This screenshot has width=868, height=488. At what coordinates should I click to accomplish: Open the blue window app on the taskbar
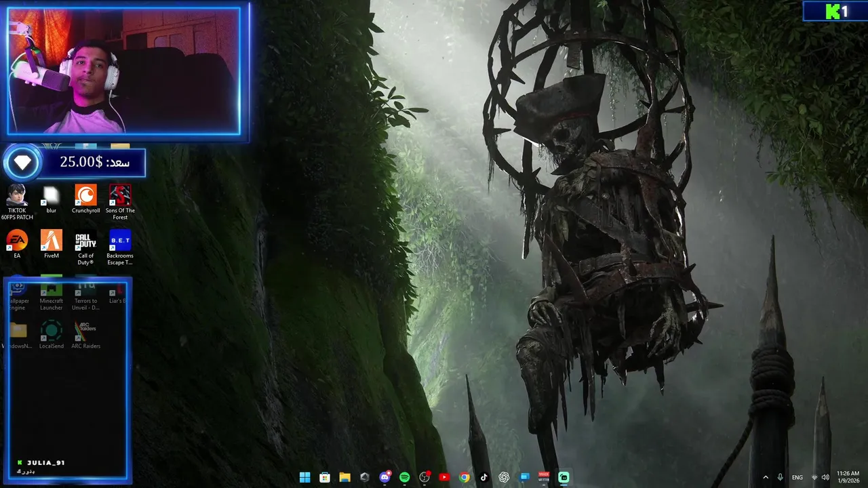(524, 477)
